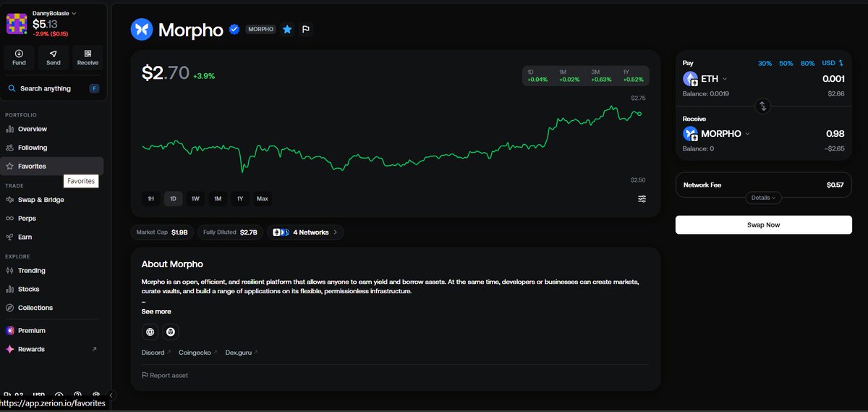Click DannyBolasie wallet avatar
Screen dimensions: 868x412
(x=17, y=24)
